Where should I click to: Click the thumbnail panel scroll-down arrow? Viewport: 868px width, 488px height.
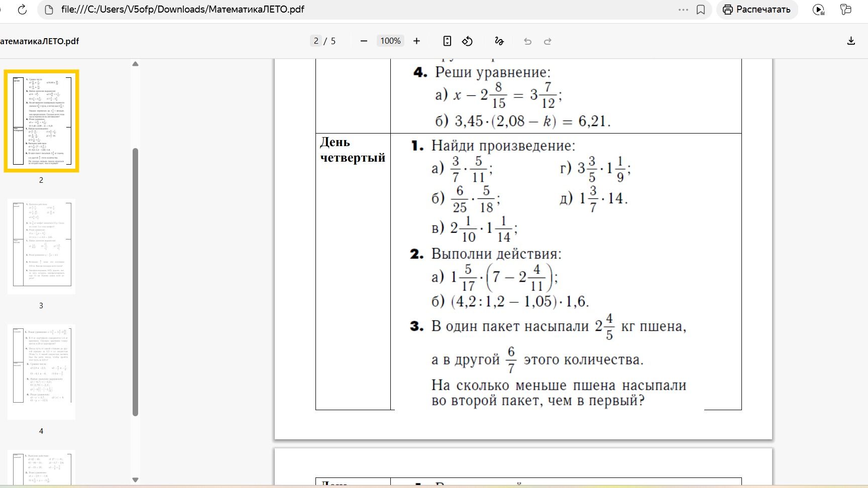(135, 480)
